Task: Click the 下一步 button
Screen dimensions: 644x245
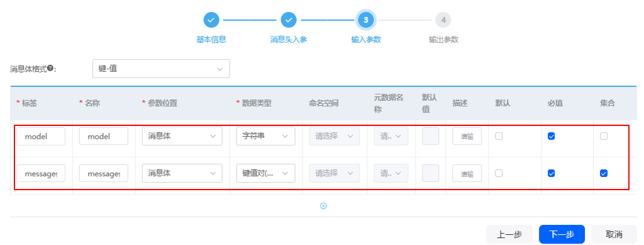Action: (562, 234)
